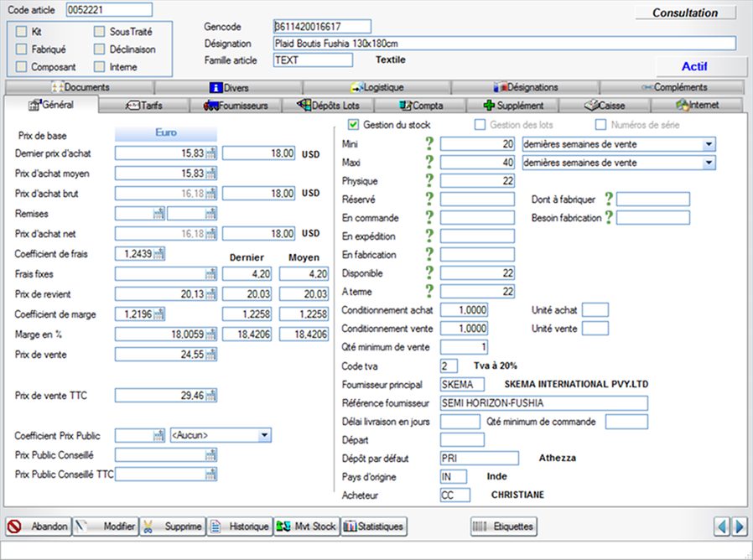The width and height of the screenshot is (753, 560).
Task: Click calculator icon in Prix de vente TTC field
Action: [x=210, y=396]
